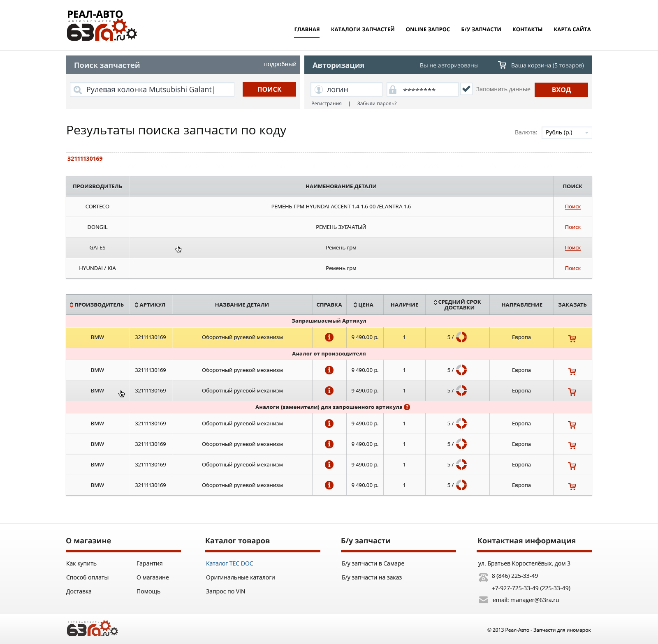Click the cart icon in the first row under Аналог от производителя

click(x=572, y=371)
